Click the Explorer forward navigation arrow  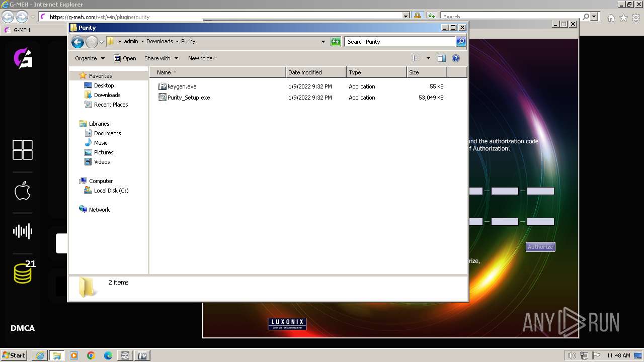pos(92,42)
